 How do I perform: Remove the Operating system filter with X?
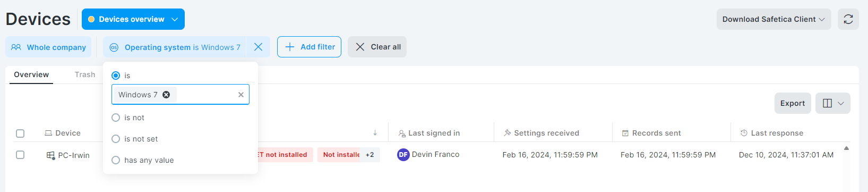pos(258,47)
